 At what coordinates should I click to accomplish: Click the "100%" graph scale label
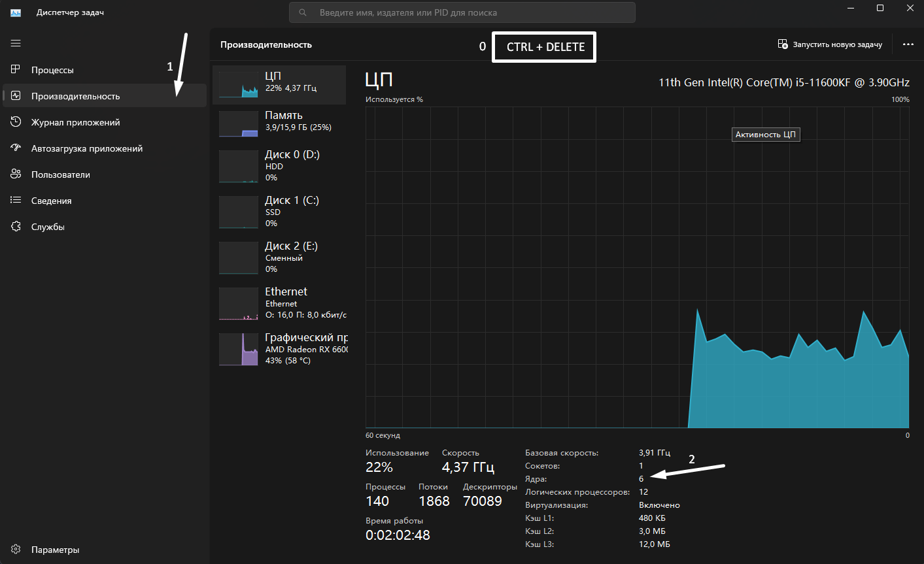tap(900, 99)
